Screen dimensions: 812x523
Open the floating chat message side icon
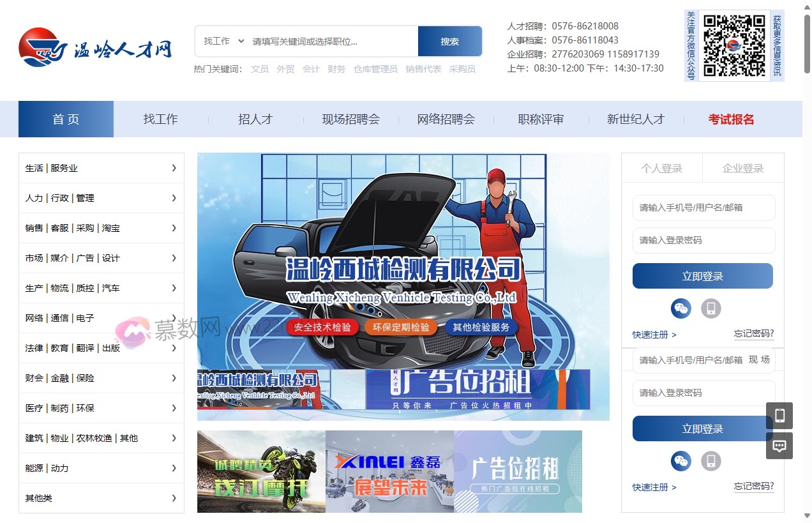tap(779, 446)
